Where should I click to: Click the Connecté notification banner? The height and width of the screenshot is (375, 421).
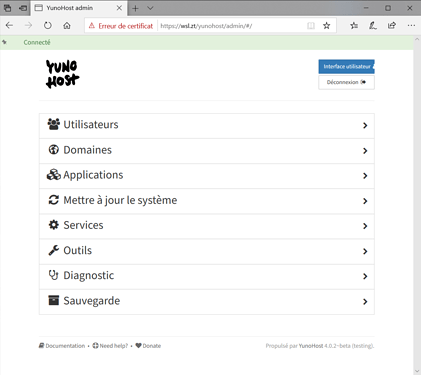click(207, 42)
